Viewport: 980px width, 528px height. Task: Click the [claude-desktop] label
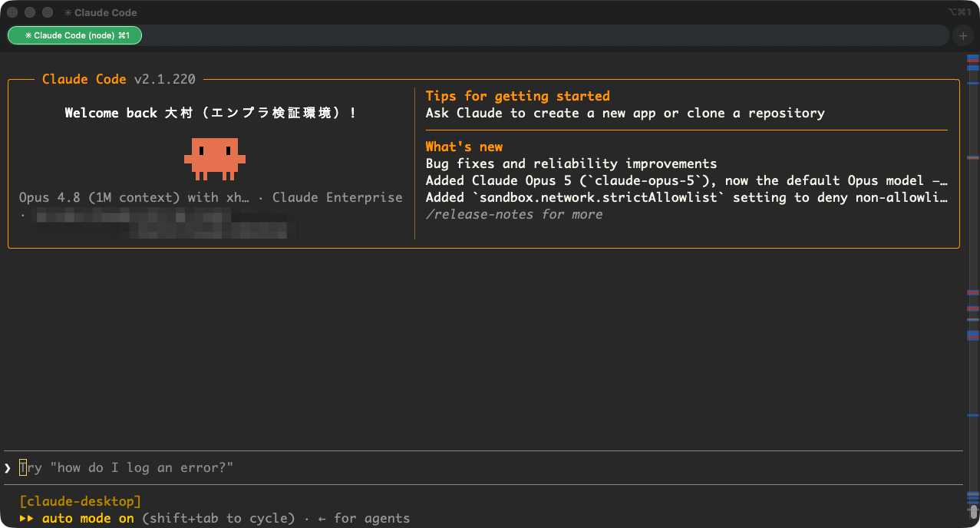pos(81,501)
